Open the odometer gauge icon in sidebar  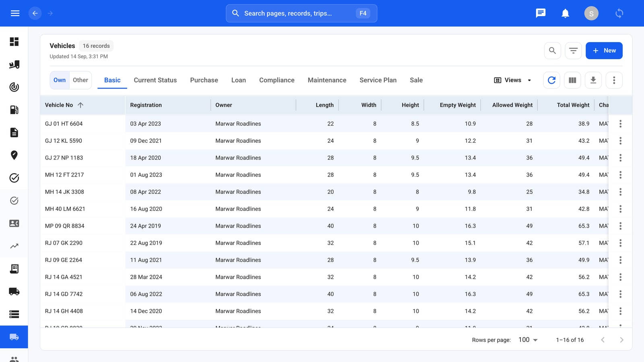(14, 87)
